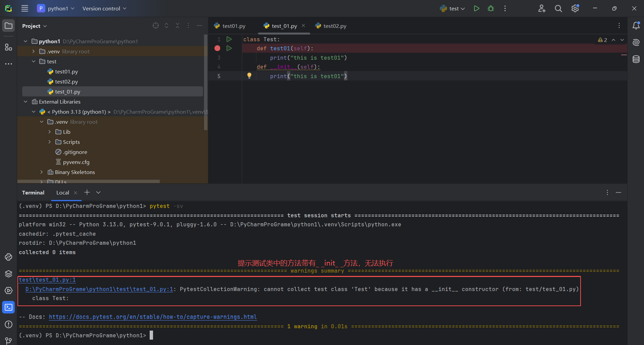The width and height of the screenshot is (644, 345).
Task: Open the Structure tool window icon
Action: click(8, 47)
